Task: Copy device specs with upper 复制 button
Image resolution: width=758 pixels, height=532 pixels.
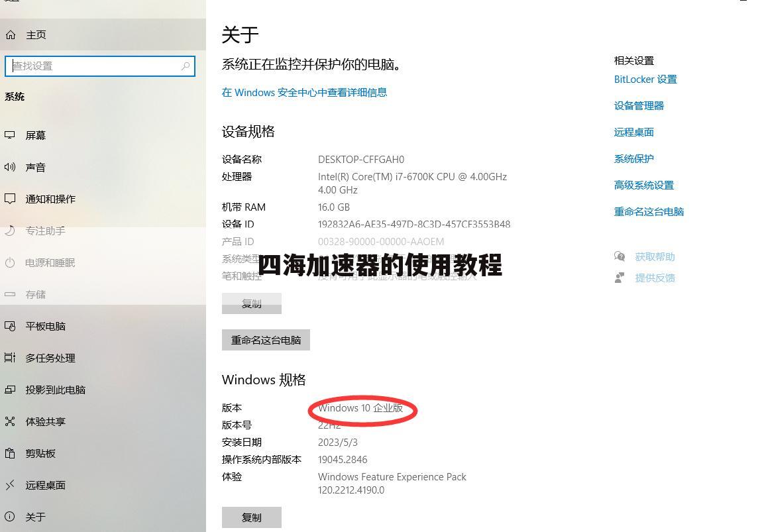Action: point(251,303)
